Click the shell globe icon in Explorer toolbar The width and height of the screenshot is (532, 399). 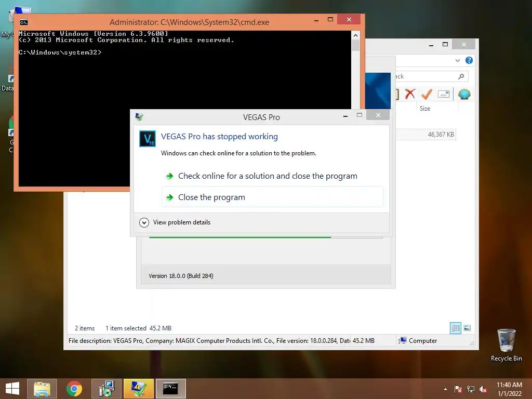464,94
